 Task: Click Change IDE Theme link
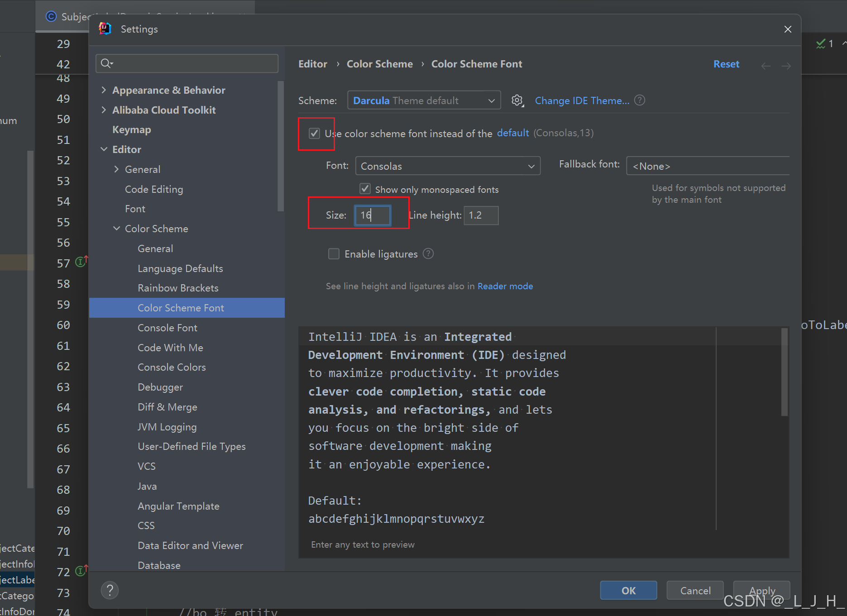pyautogui.click(x=582, y=100)
